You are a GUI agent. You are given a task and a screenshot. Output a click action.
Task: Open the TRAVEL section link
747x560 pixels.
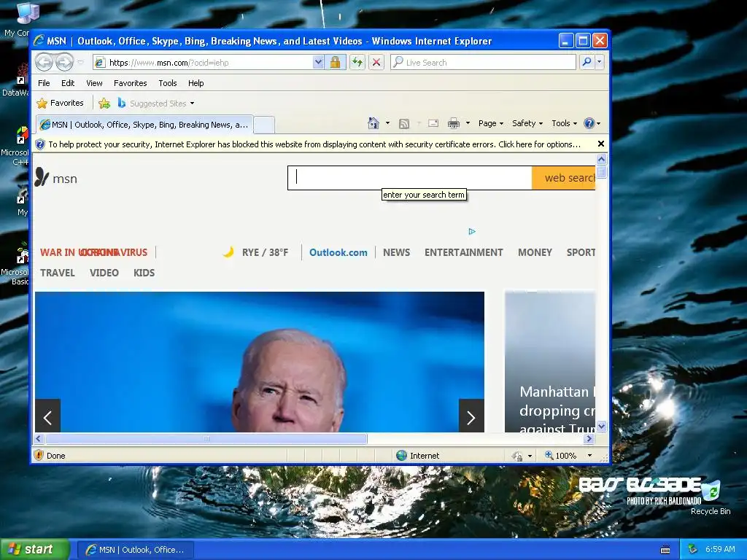click(x=57, y=273)
